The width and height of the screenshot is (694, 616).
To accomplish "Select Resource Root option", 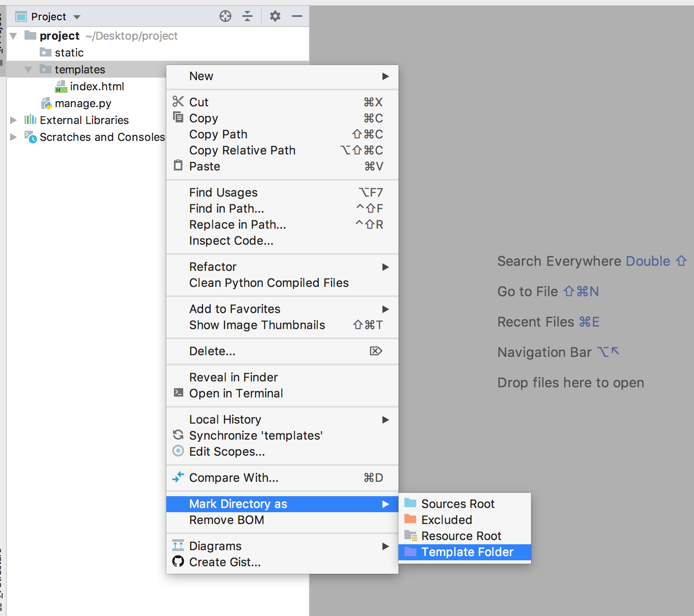I will coord(461,536).
